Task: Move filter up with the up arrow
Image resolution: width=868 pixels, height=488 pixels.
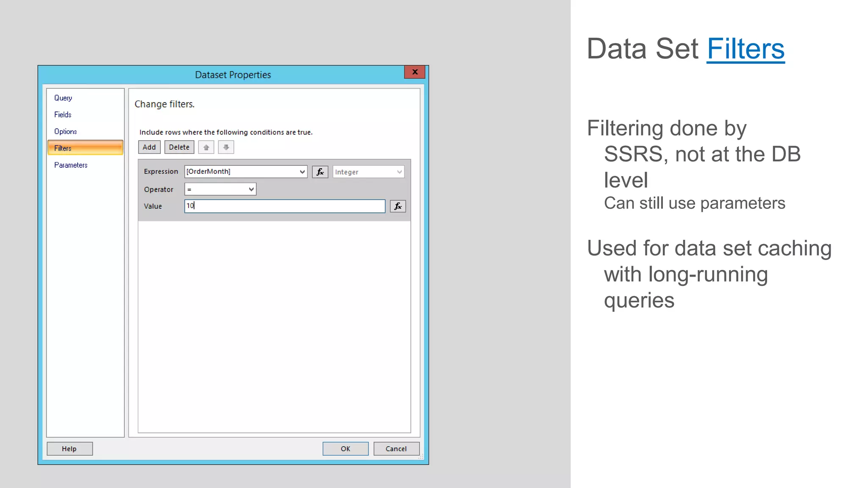Action: click(206, 147)
